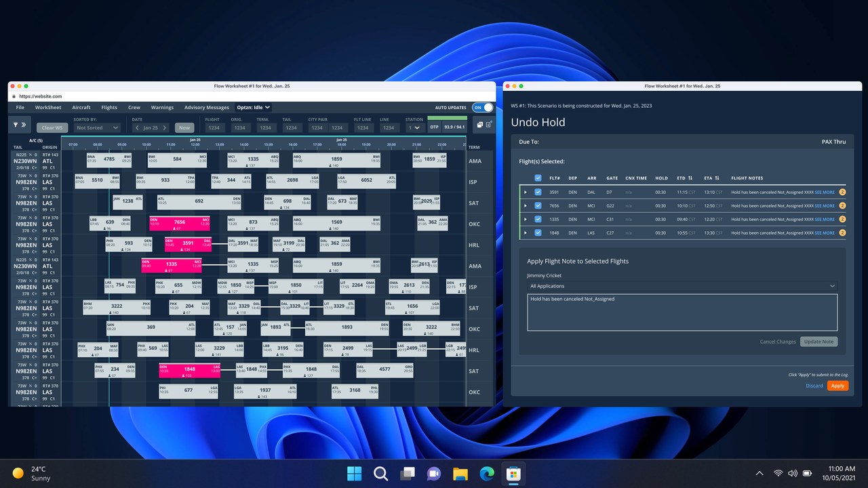Sort flights by the ETD sort icon
Screen dimensions: 868x488
pyautogui.click(x=690, y=178)
